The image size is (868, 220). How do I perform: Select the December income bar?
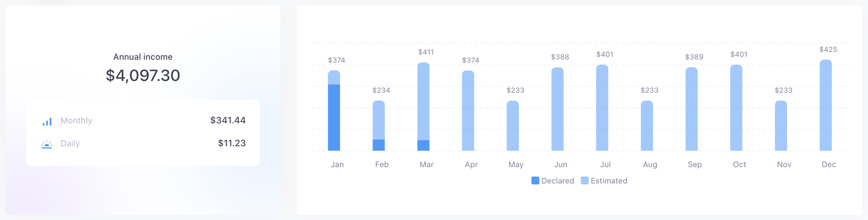pyautogui.click(x=825, y=105)
